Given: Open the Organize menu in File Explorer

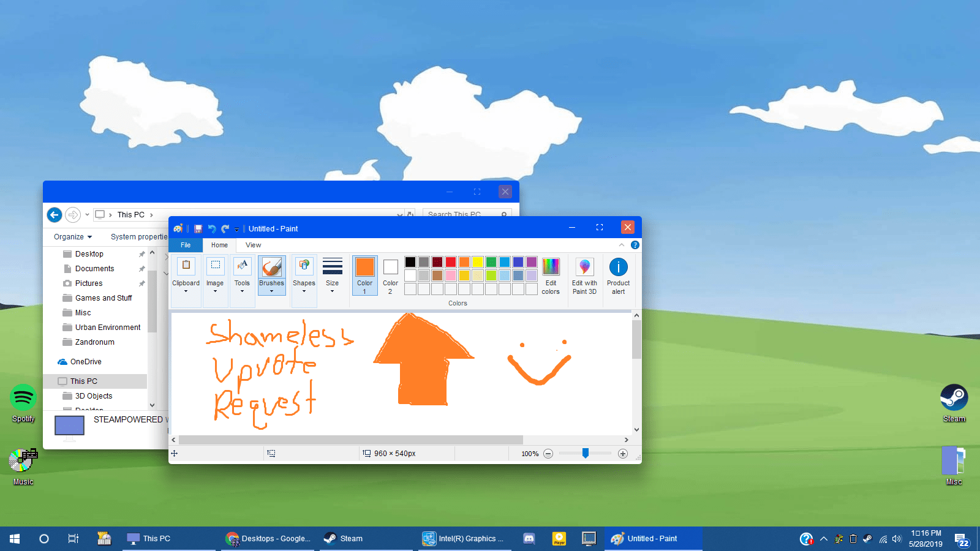Looking at the screenshot, I should click(73, 237).
